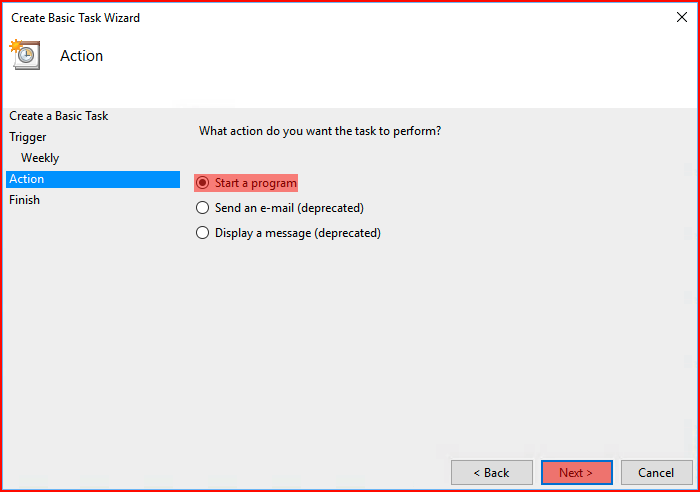Click the Start a program label text
700x492 pixels.
(x=256, y=183)
